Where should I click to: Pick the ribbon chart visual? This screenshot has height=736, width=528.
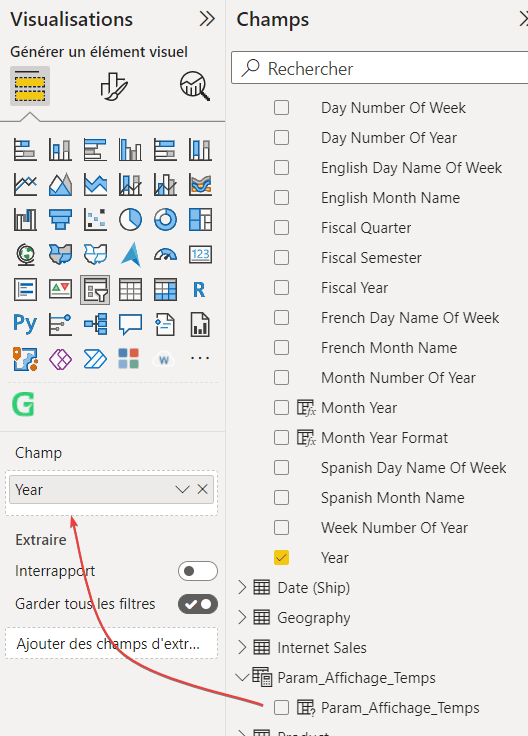click(x=200, y=184)
